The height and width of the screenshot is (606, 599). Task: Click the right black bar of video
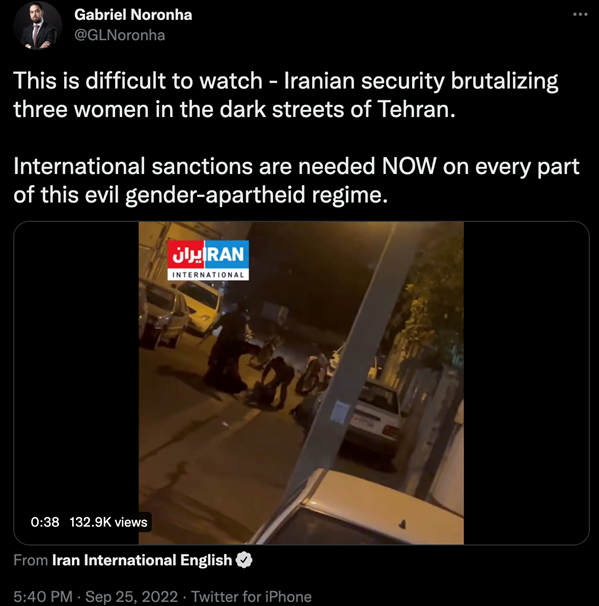coord(526,383)
